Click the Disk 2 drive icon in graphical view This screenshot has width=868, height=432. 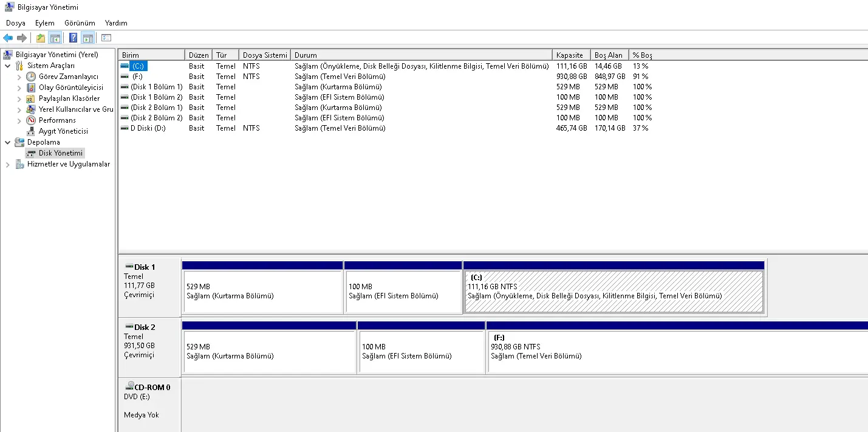point(129,327)
